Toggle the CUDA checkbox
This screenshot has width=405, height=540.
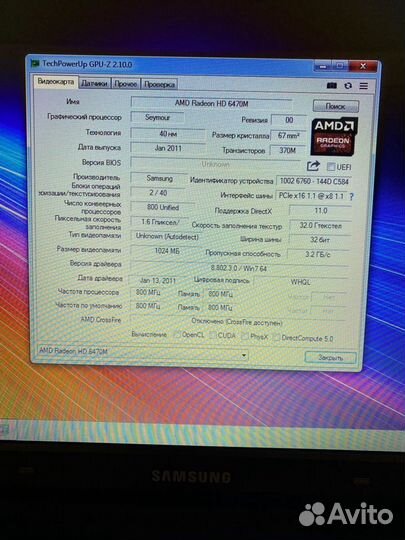pyautogui.click(x=213, y=335)
